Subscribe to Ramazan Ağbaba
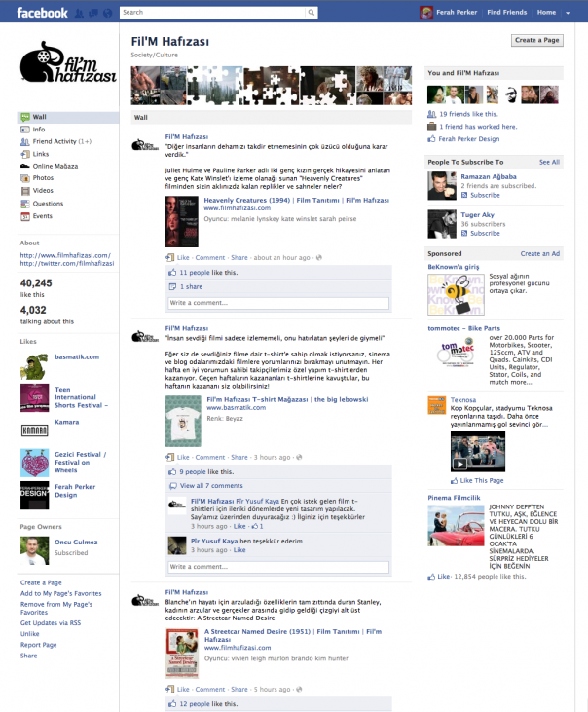The image size is (588, 712). [485, 195]
